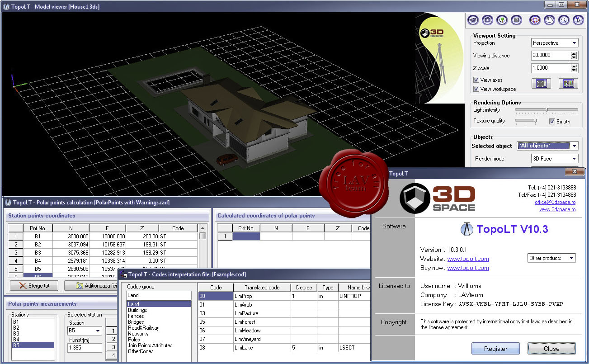Click the station coordinates table scrollbar

pyautogui.click(x=203, y=251)
